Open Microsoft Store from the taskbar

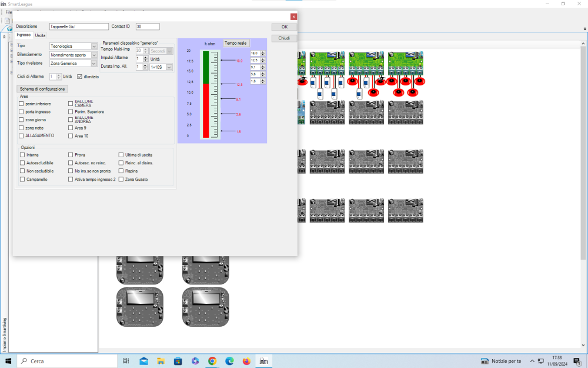(178, 361)
